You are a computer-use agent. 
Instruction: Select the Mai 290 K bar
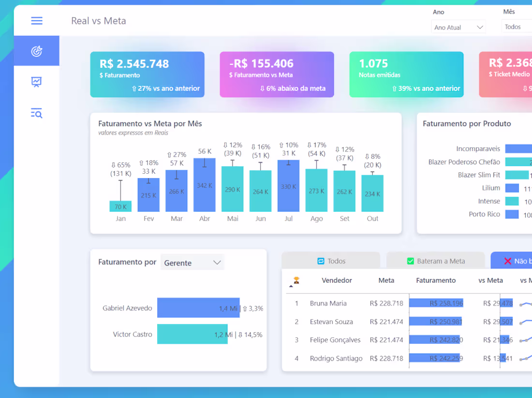(233, 189)
